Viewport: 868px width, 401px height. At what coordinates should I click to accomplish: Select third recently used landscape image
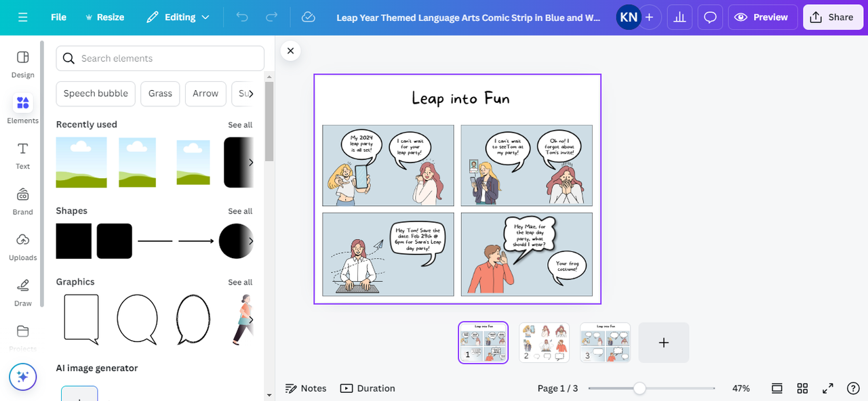click(193, 163)
